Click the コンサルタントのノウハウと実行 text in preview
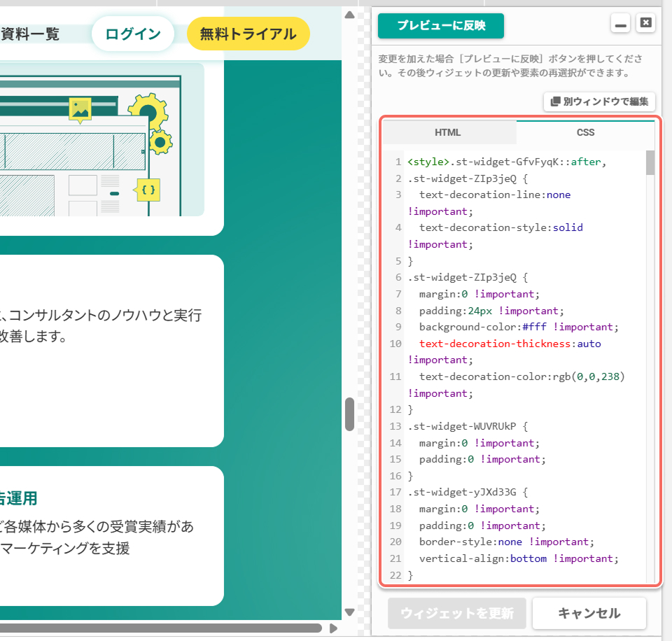This screenshot has height=641, width=672. pos(105,315)
